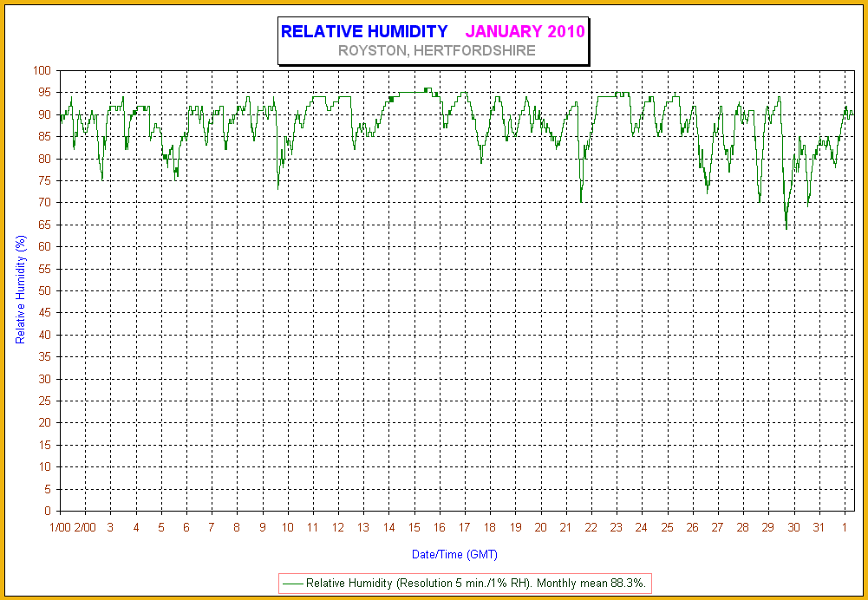Click the vertical Relative Humidity (%) axis label
This screenshot has width=868, height=600.
pyautogui.click(x=21, y=290)
